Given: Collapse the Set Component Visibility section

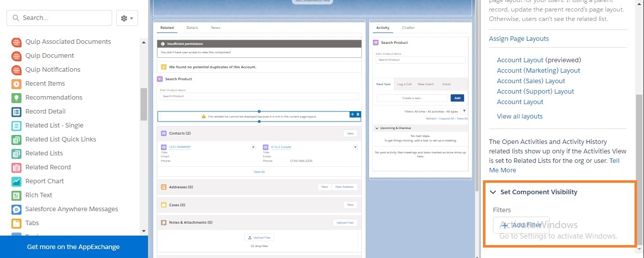Looking at the screenshot, I should [493, 192].
